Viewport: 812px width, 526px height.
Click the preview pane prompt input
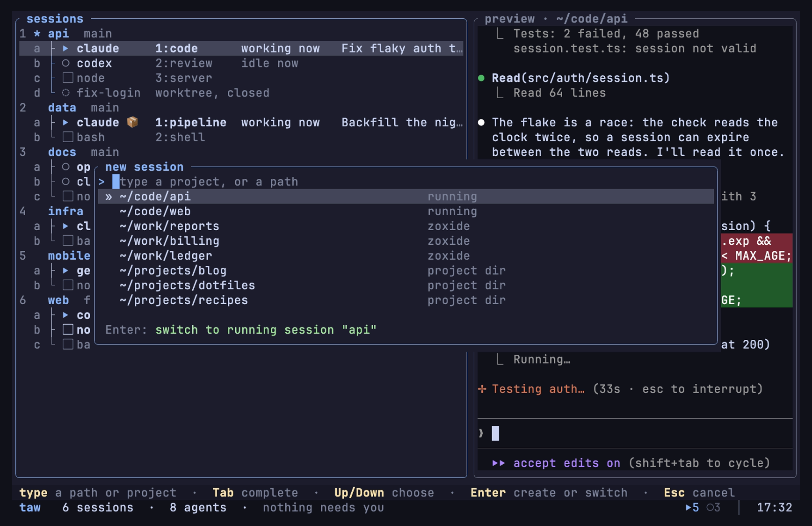pyautogui.click(x=635, y=433)
